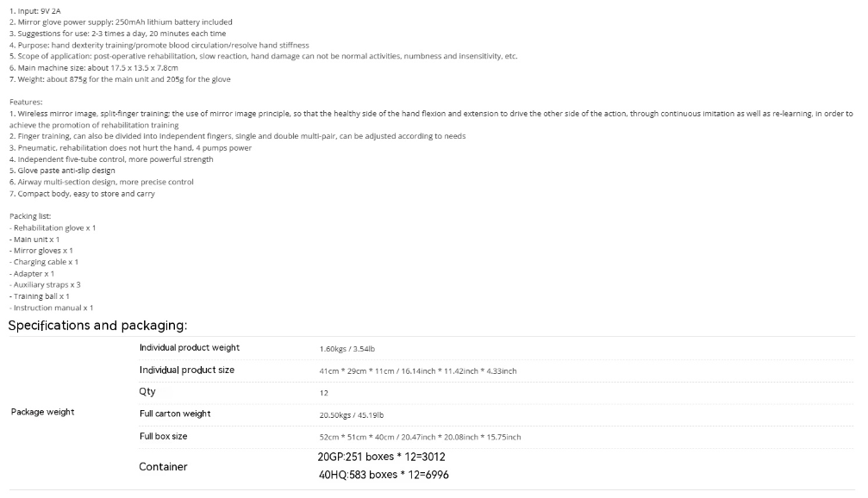Viewport: 868px width, 498px height.
Task: Click the 'Container' row label
Action: tap(163, 466)
